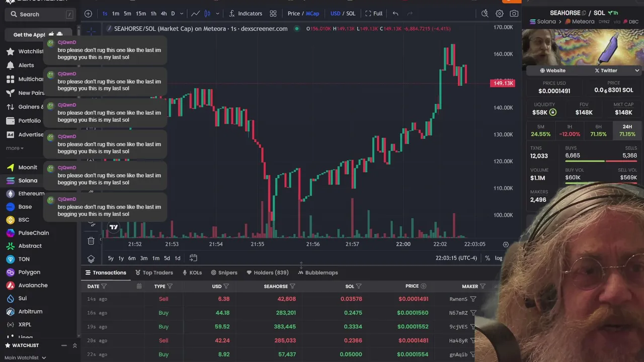The width and height of the screenshot is (644, 362).
Task: Open Alerts in sidebar
Action: point(20,65)
